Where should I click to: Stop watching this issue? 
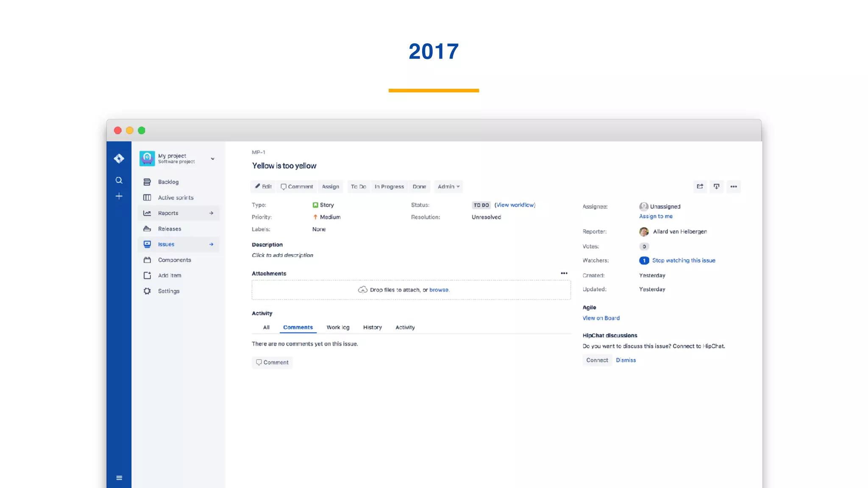click(683, 261)
